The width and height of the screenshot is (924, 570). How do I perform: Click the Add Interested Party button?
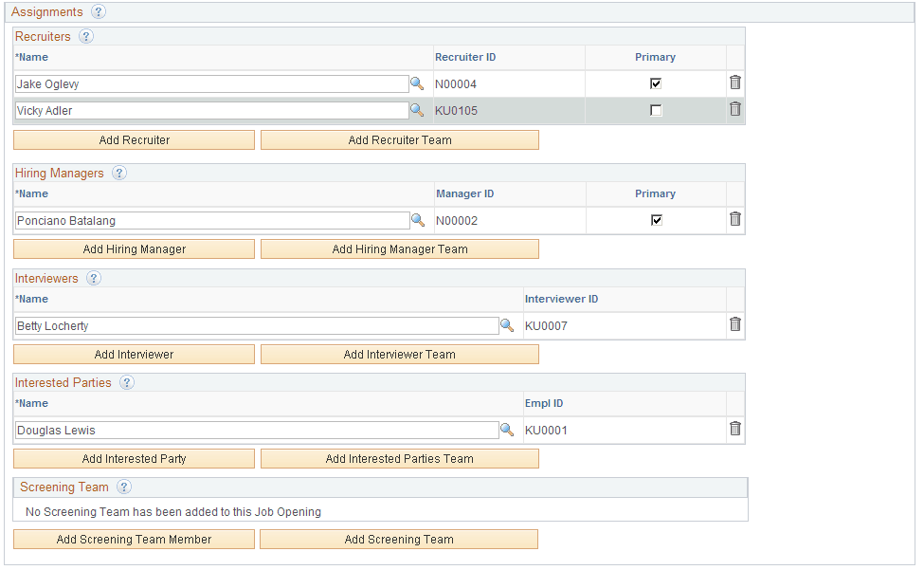point(134,458)
